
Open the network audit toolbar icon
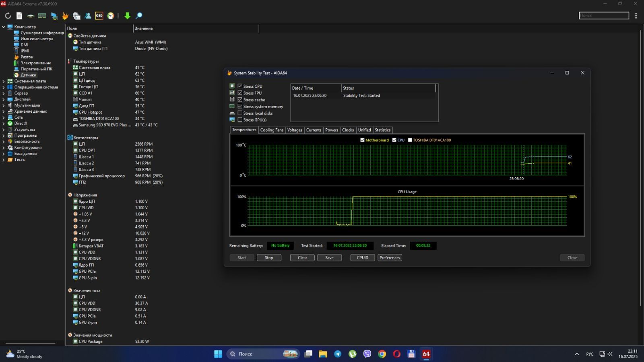(x=54, y=16)
